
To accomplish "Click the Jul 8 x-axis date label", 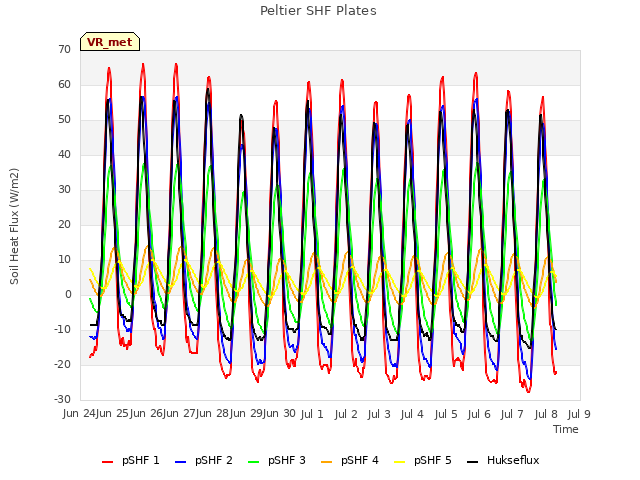I will tap(546, 414).
